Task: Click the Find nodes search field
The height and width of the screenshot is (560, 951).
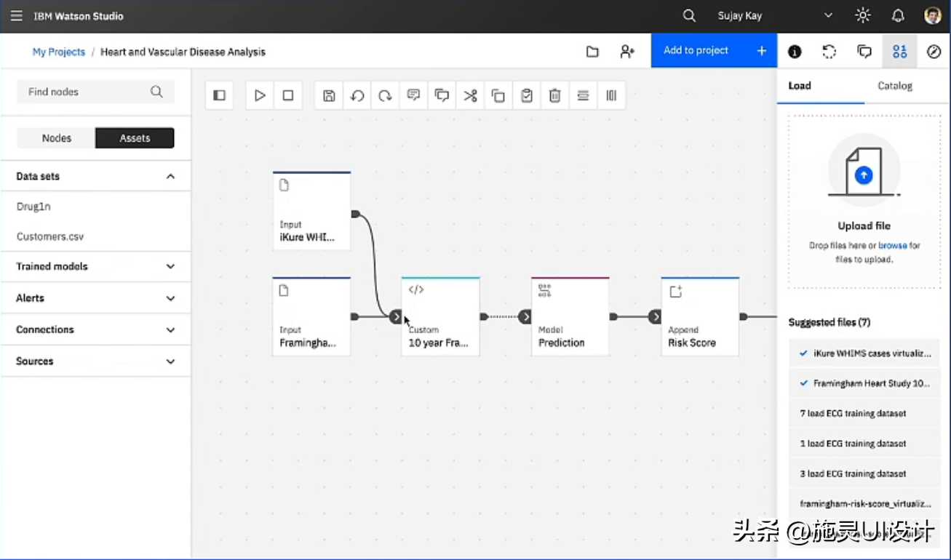Action: (95, 92)
